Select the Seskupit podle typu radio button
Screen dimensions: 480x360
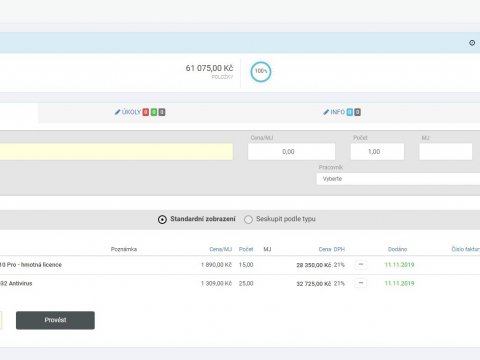248,220
